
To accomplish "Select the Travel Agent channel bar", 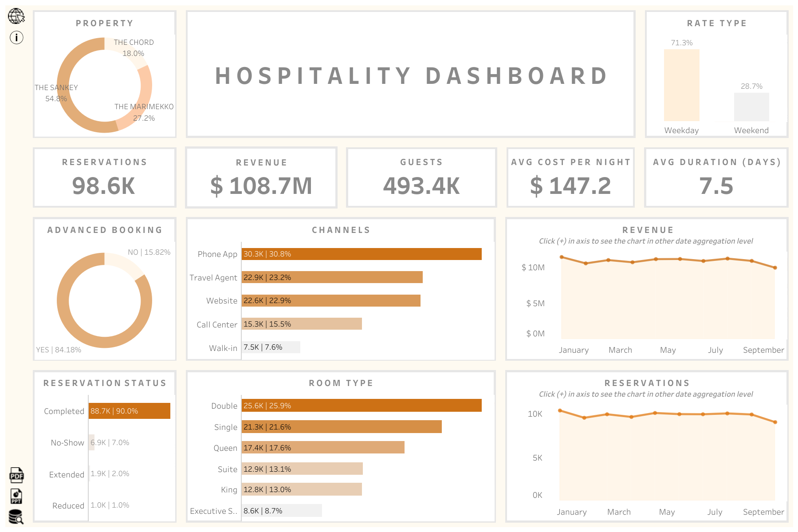I will coord(332,277).
